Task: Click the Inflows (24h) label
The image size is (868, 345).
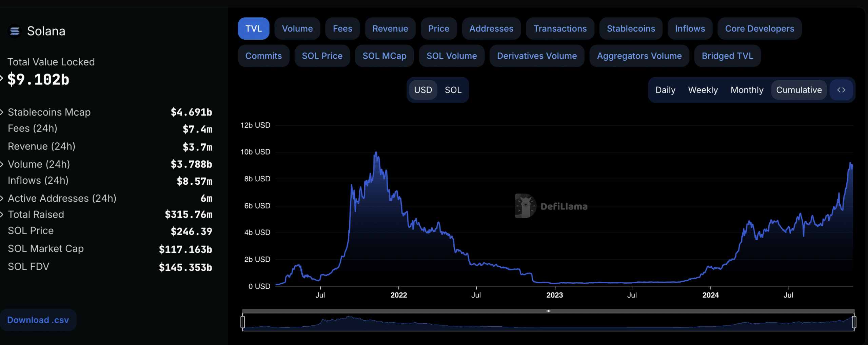Action: coord(38,181)
